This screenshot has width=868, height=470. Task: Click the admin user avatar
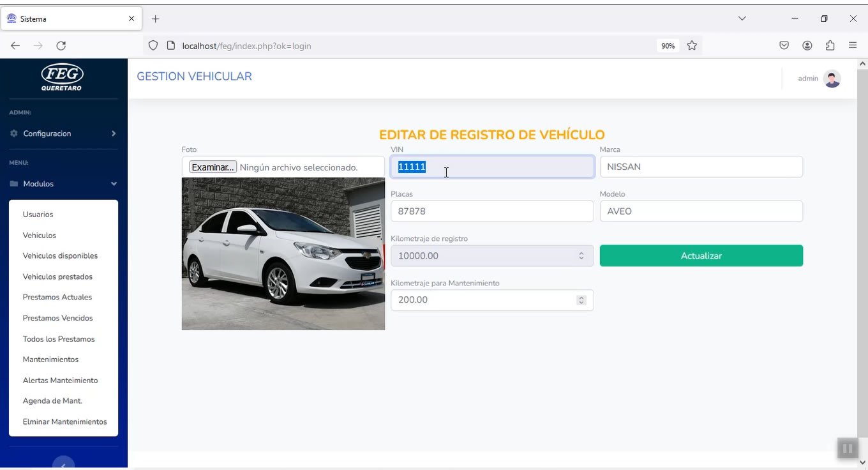click(832, 79)
